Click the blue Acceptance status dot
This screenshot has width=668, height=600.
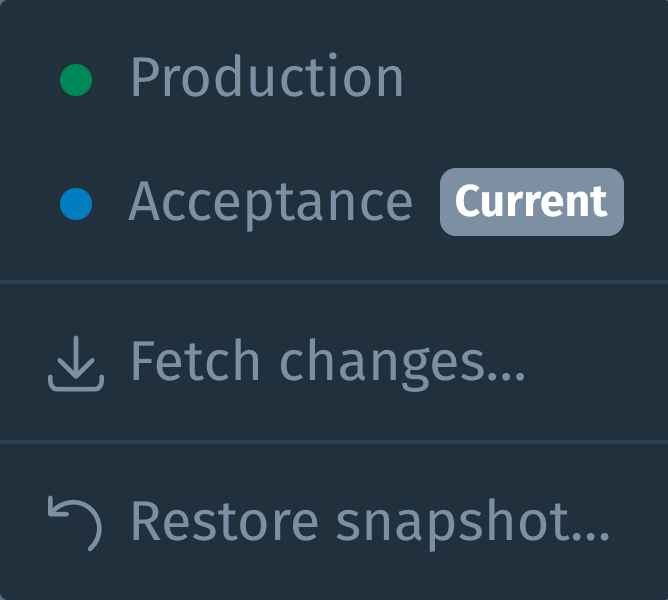pos(76,204)
